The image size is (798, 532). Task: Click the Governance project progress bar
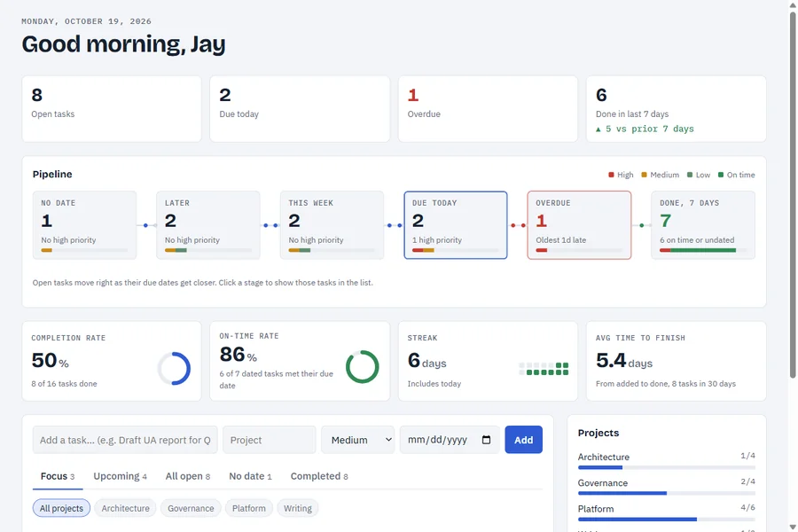pyautogui.click(x=666, y=493)
